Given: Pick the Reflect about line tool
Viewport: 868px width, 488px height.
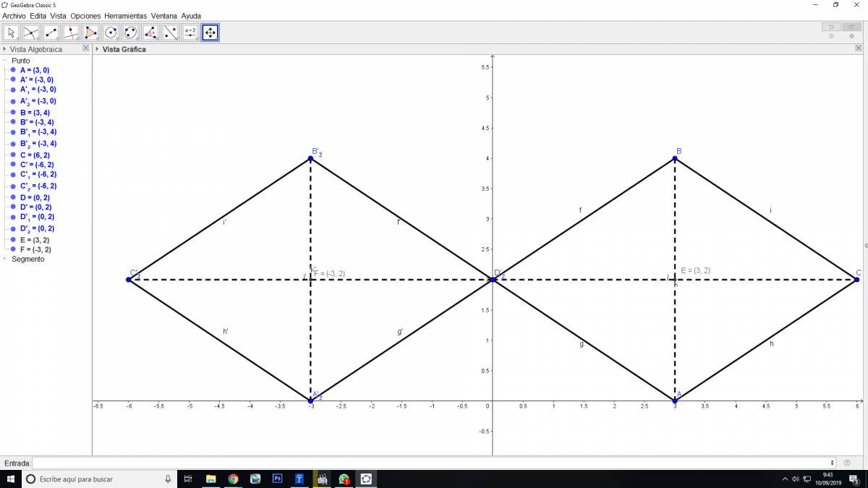Looking at the screenshot, I should pyautogui.click(x=170, y=33).
